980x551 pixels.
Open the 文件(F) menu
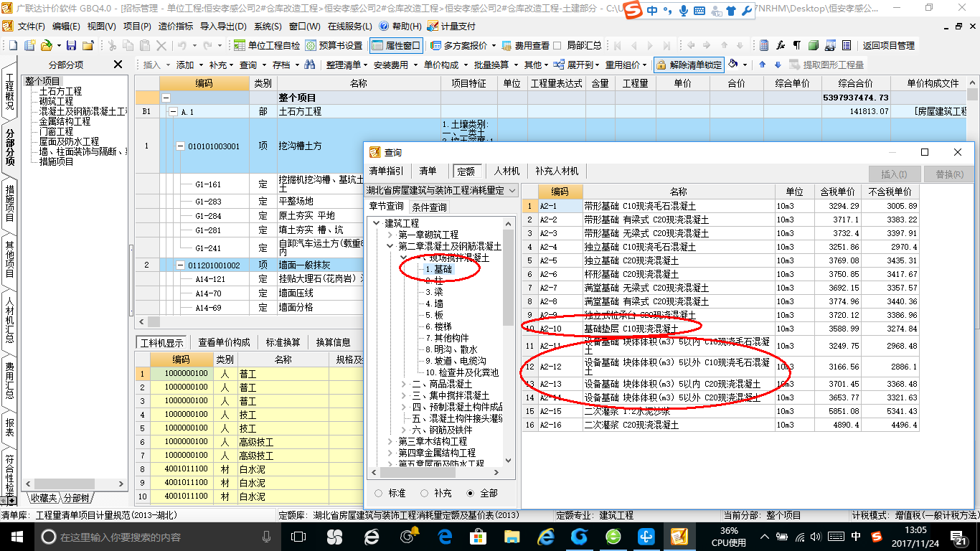click(x=31, y=26)
